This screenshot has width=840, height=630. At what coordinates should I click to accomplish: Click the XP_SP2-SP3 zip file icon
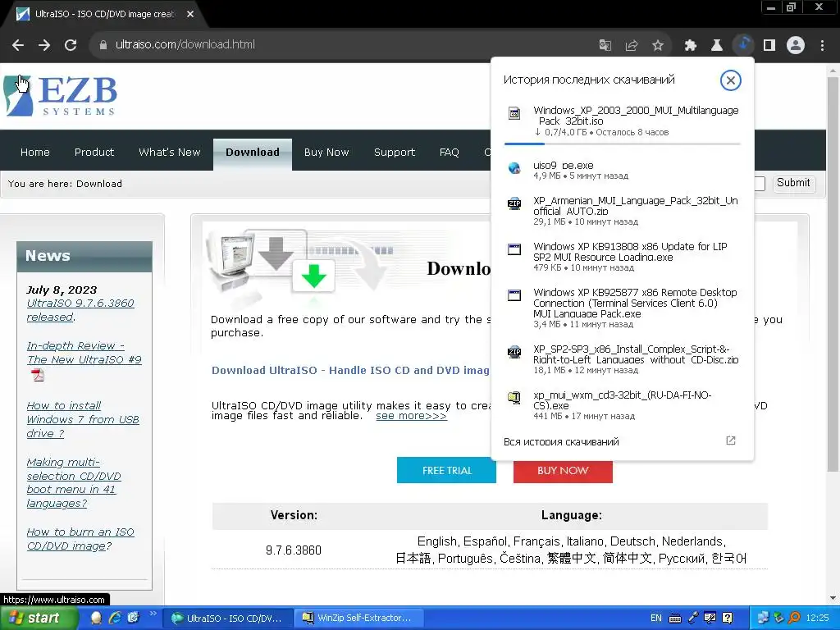(x=514, y=352)
